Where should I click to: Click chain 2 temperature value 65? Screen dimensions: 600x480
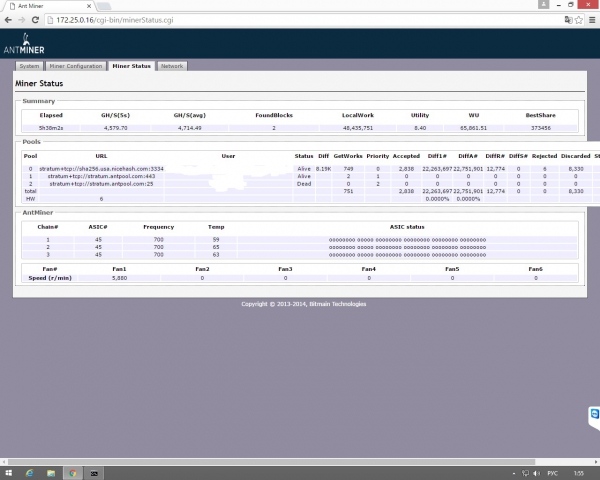(216, 247)
